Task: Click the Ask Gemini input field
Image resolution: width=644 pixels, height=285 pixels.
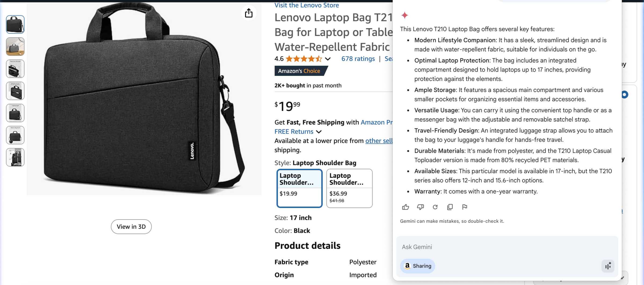Action: pos(500,247)
